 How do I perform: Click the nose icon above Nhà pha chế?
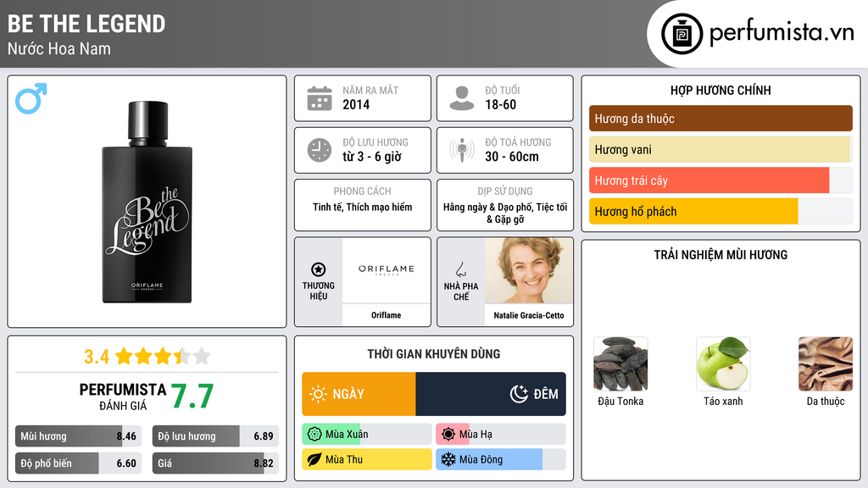[x=460, y=269]
